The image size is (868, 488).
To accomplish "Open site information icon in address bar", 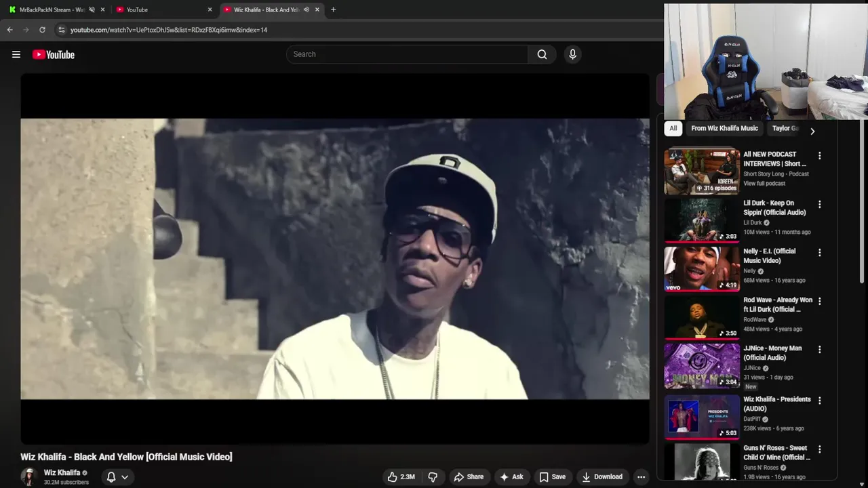I will click(61, 30).
